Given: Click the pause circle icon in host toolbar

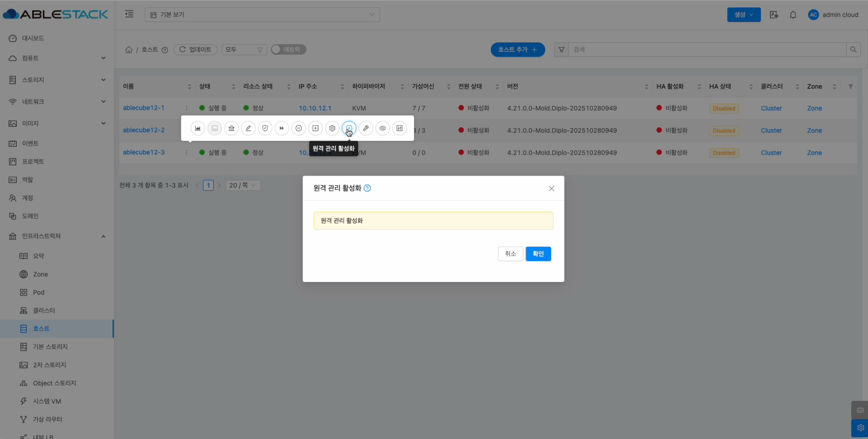Looking at the screenshot, I should [x=299, y=128].
